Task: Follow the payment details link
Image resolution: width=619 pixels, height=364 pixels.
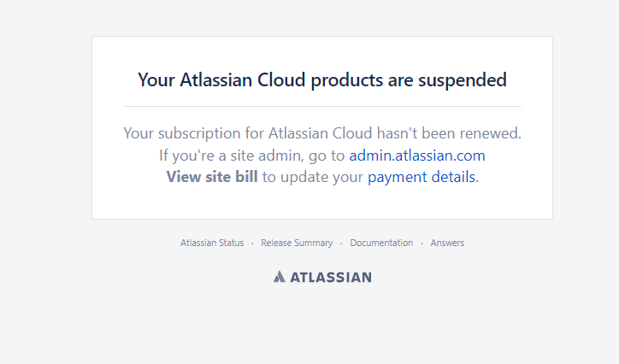Action: [x=422, y=177]
